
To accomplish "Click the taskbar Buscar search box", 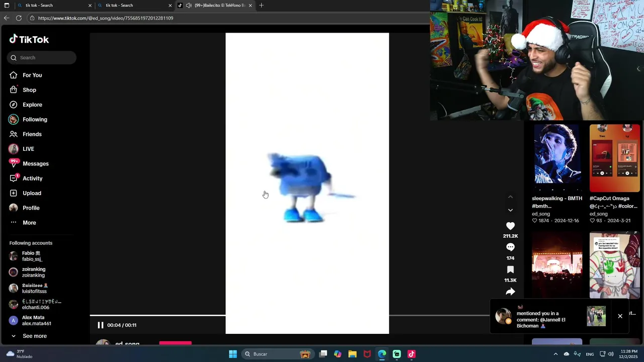I will (277, 354).
